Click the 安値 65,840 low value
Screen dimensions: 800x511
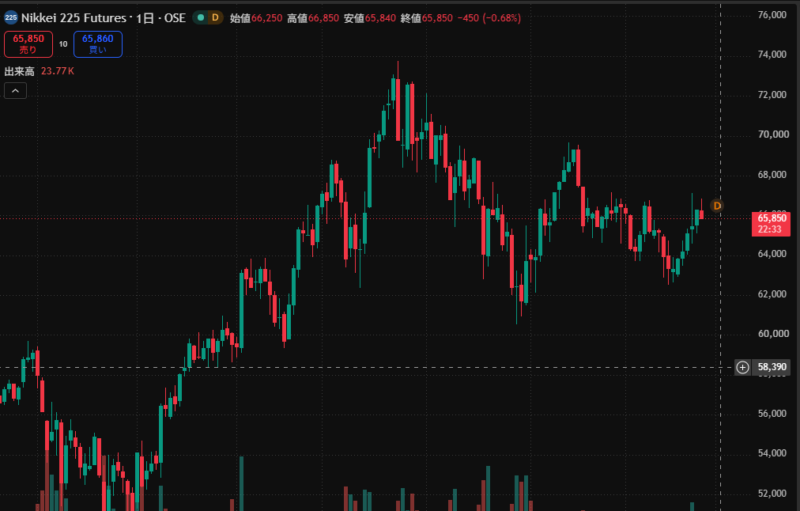(x=370, y=18)
